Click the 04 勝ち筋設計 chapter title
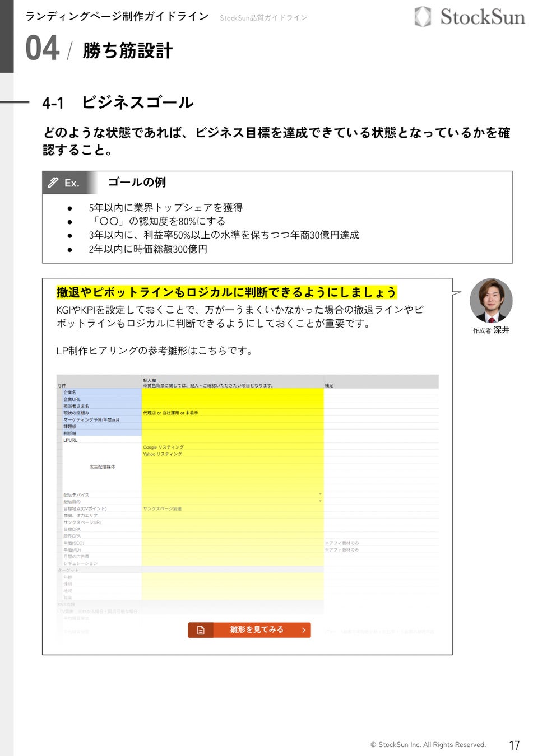The width and height of the screenshot is (533, 756). click(99, 49)
